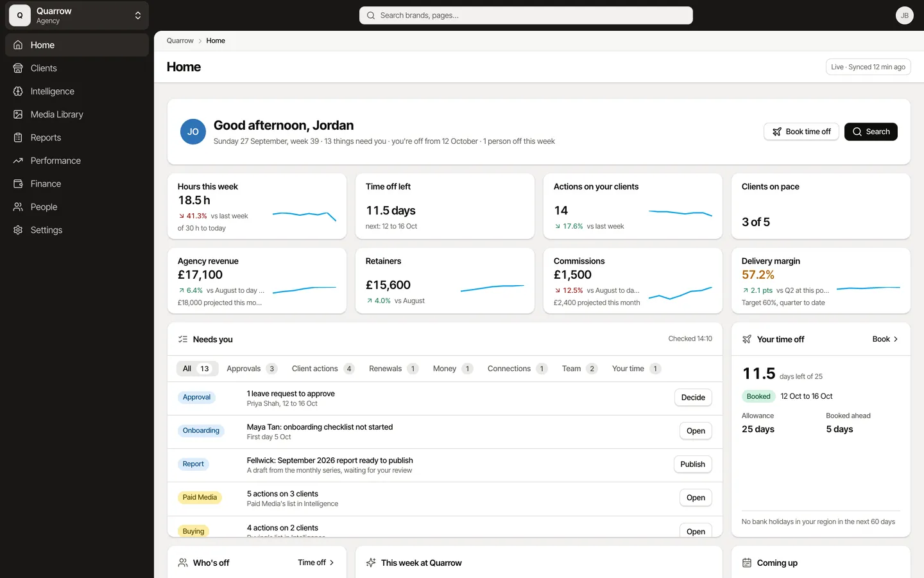Switch to the Renewals tab
Viewport: 924px width, 578px height.
coord(393,369)
